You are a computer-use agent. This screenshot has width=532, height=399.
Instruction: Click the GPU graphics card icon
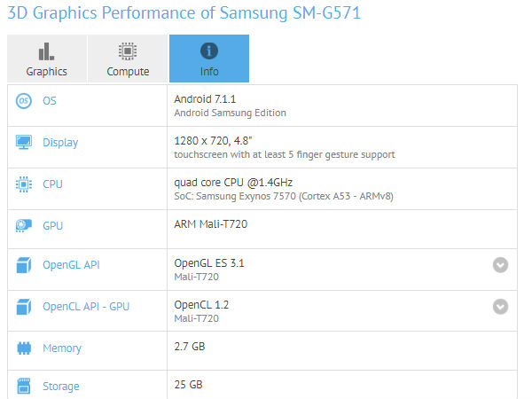24,225
